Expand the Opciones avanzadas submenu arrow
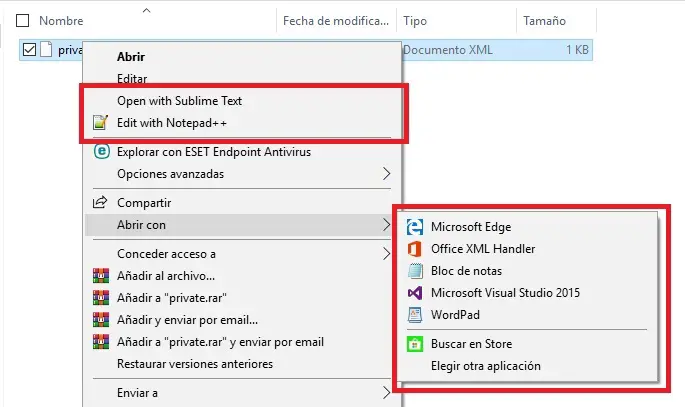 387,174
